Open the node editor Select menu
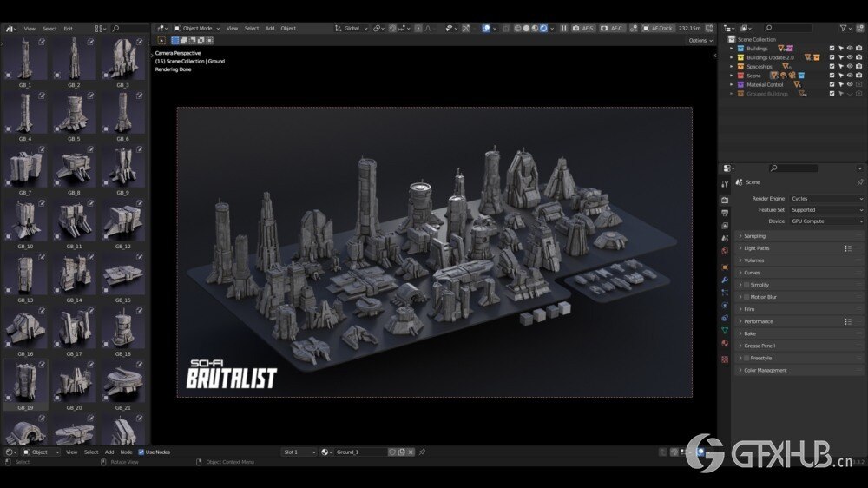Viewport: 868px width, 488px height. 91,452
